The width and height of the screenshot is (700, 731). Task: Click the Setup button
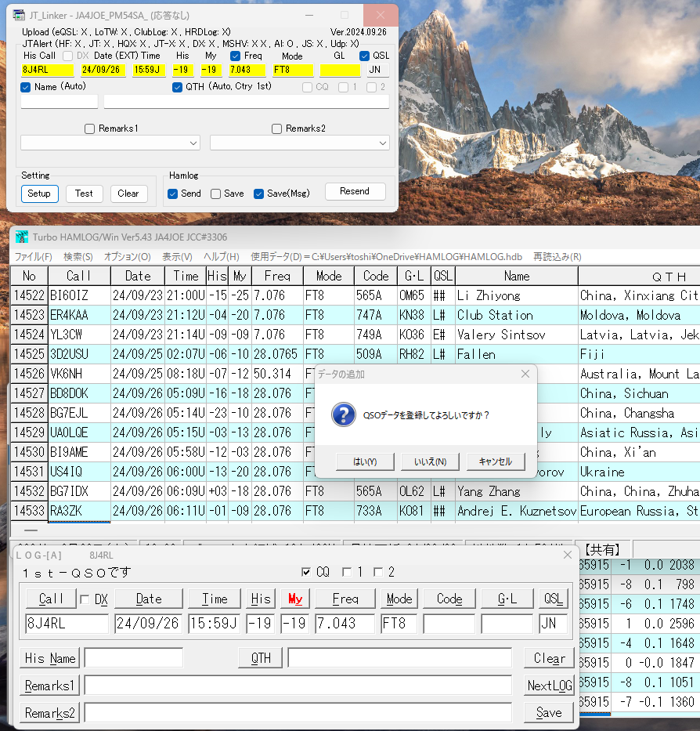[x=40, y=194]
